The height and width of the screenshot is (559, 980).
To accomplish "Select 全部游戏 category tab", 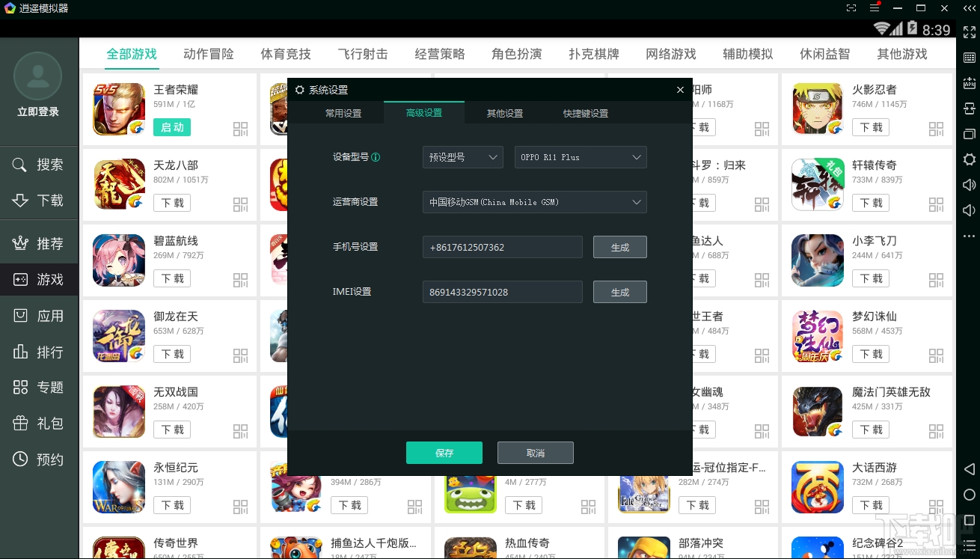I will click(x=132, y=54).
